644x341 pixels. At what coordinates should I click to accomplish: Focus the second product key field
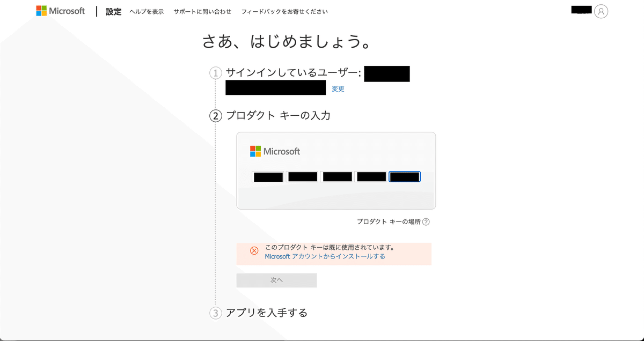tap(303, 177)
